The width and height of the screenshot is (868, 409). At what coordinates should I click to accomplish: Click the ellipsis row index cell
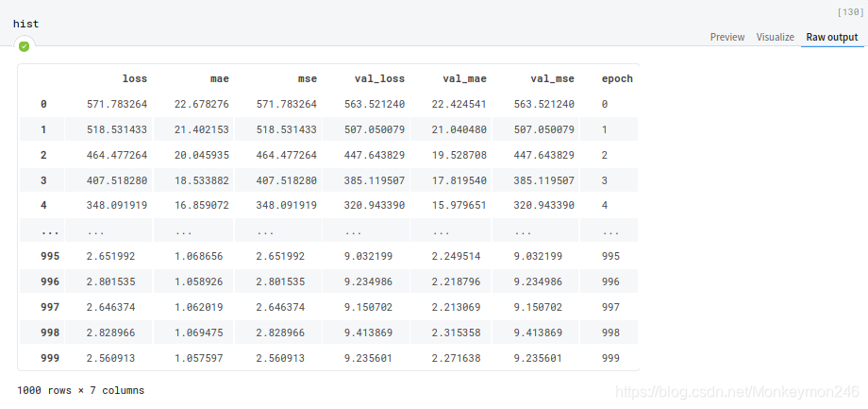(49, 231)
